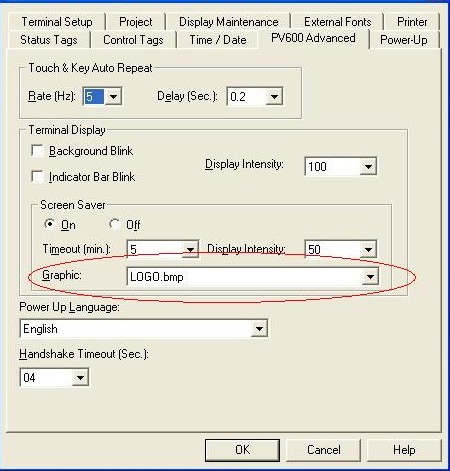Select the Screen Saver Off radio button
Viewport: 450px width, 471px height.
click(x=115, y=224)
